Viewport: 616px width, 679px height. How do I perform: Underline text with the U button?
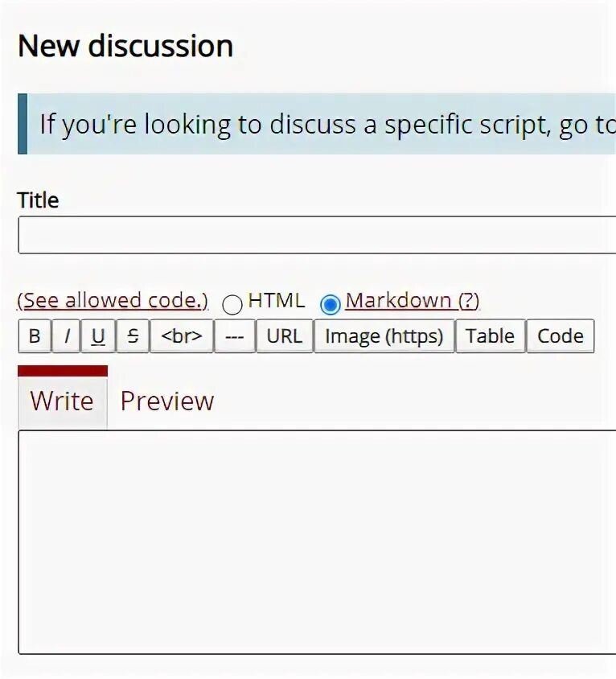tap(98, 336)
